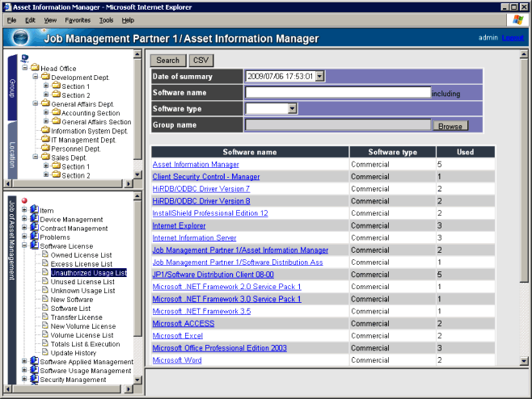Screen dimensions: 532x399
Task: Switch to the Location tab
Action: click(x=12, y=154)
